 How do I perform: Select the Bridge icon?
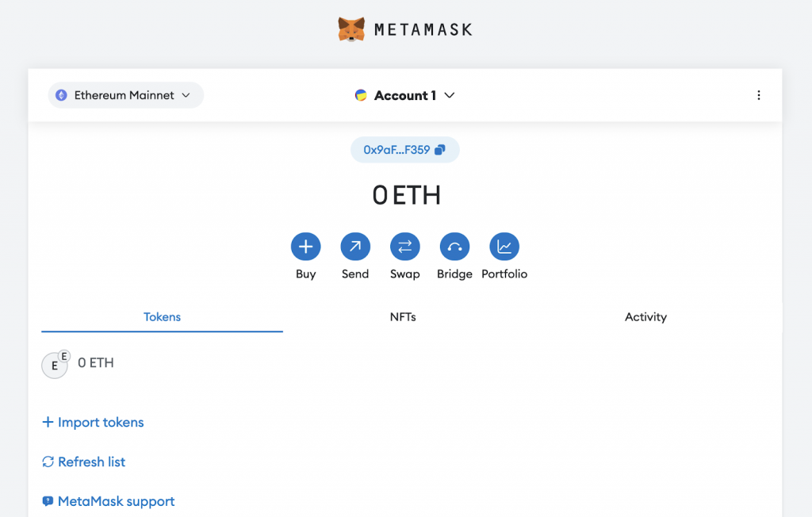[x=454, y=247]
